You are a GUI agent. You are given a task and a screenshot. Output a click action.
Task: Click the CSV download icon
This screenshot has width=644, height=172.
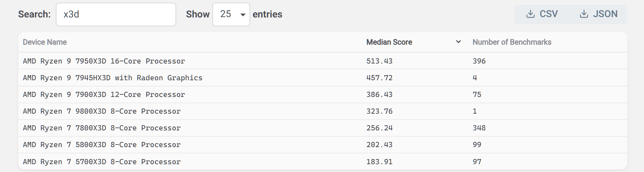[531, 14]
